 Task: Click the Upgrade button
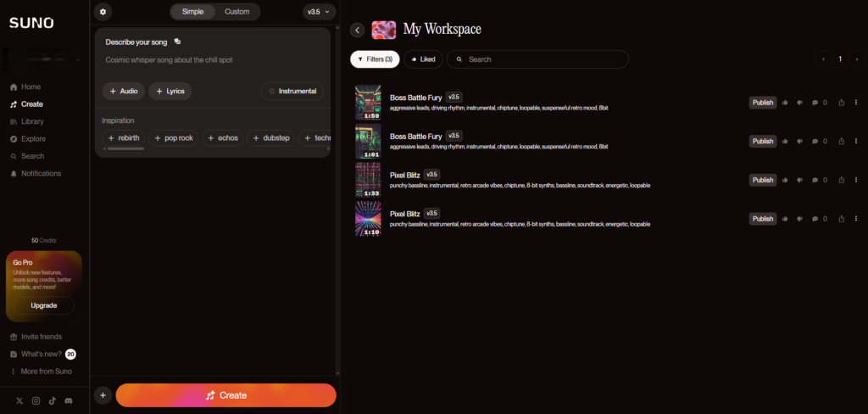click(44, 305)
